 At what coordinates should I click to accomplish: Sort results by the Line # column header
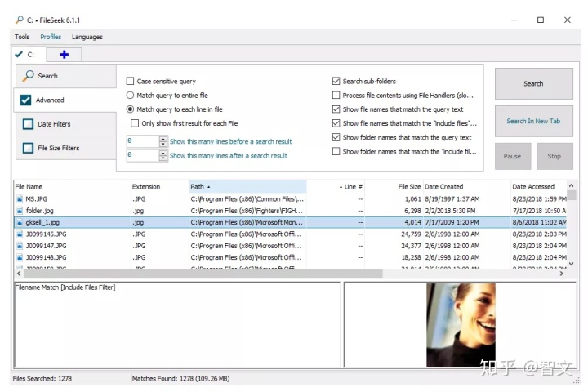click(336, 186)
